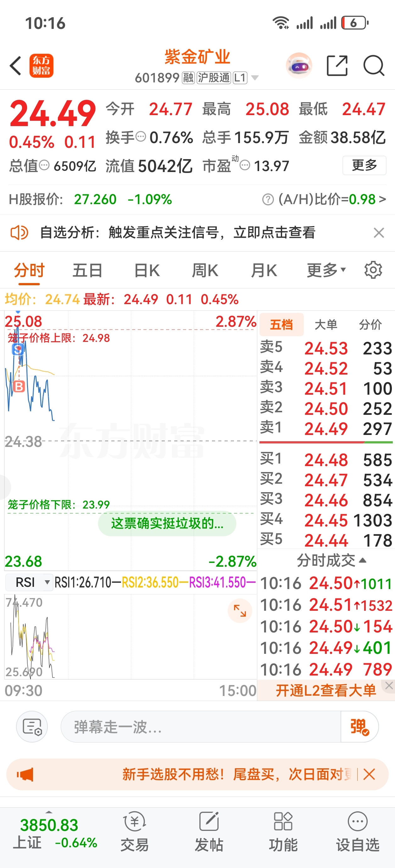Screen dimensions: 395x868
Task: Tap 卖5 price 24.53
Action: point(326,348)
